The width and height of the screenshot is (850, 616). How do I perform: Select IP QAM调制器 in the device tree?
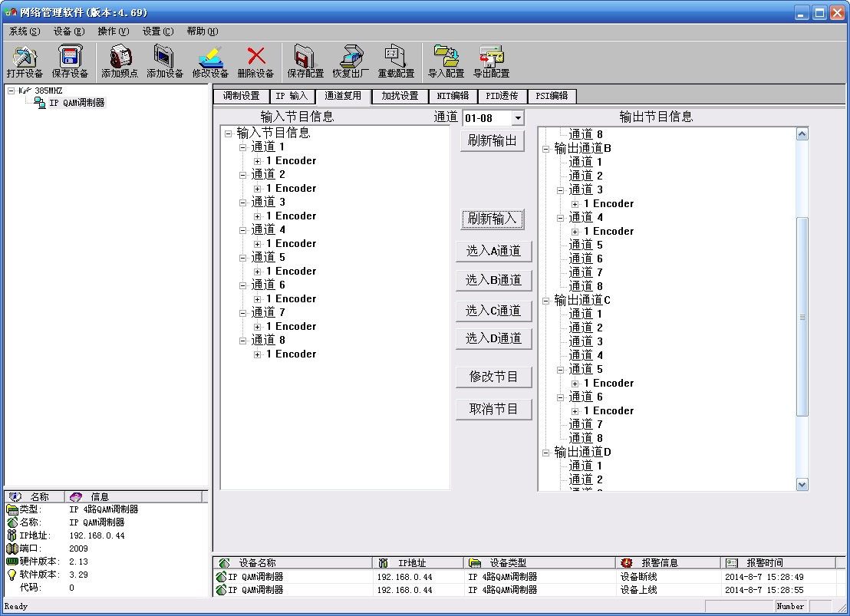(77, 103)
